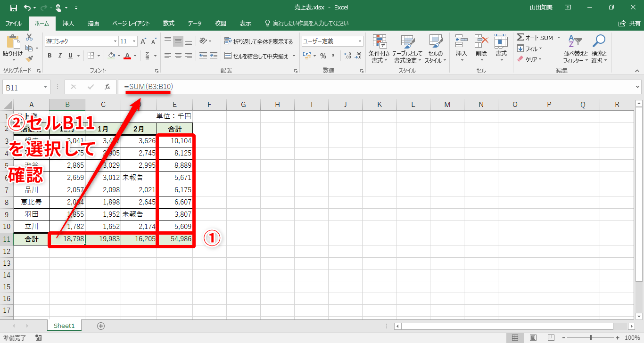This screenshot has width=644, height=343.
Task: Increase font size with the larger A
Action: click(x=143, y=41)
